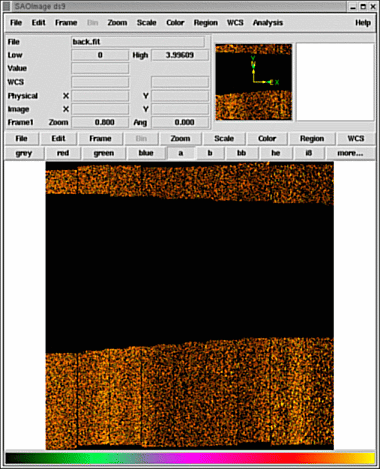Click the more... colormap button
The width and height of the screenshot is (380, 469).
pyautogui.click(x=350, y=153)
